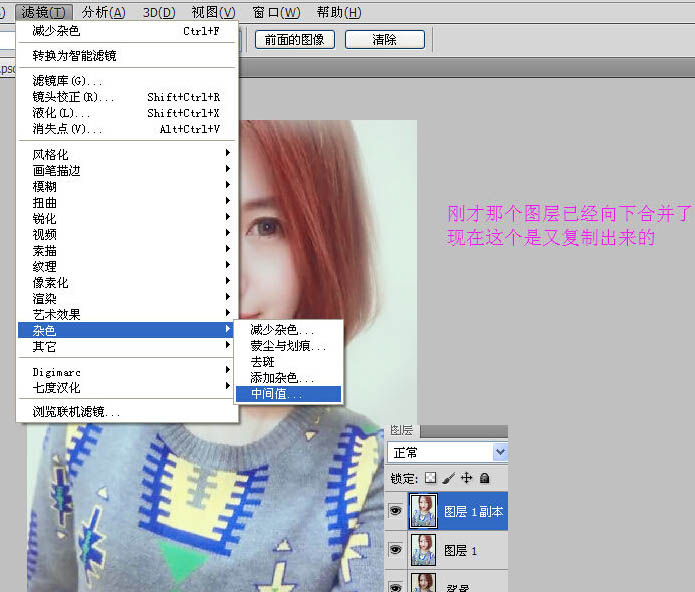Click lock position move icon
Viewport: 695px width, 592px height.
tap(467, 479)
